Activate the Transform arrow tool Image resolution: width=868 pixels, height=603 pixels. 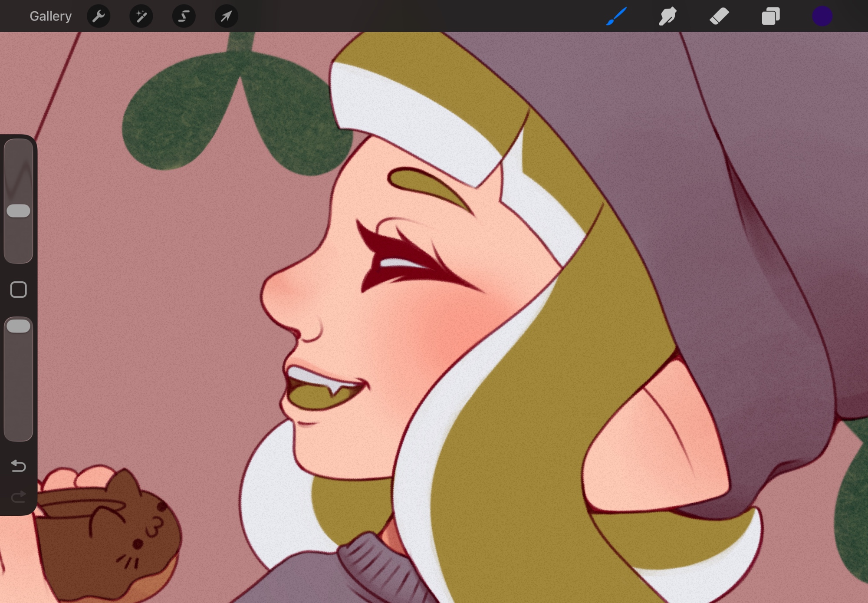(x=226, y=16)
